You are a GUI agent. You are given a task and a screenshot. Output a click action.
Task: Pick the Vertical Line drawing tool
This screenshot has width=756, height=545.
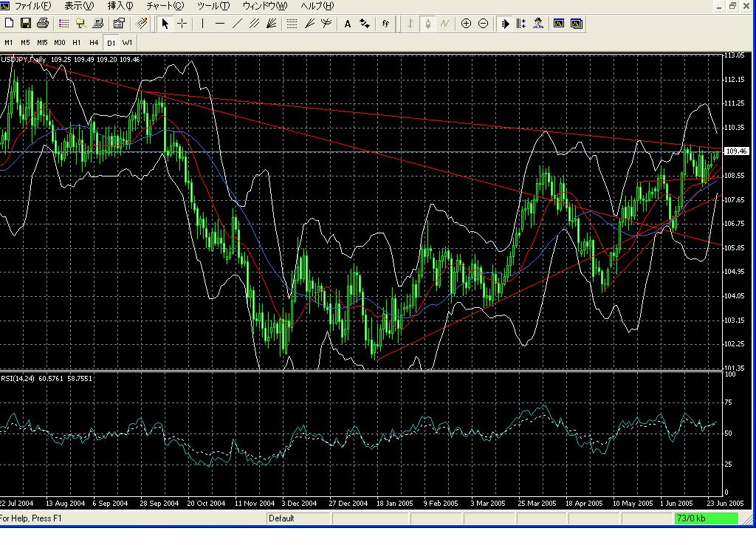[x=202, y=24]
